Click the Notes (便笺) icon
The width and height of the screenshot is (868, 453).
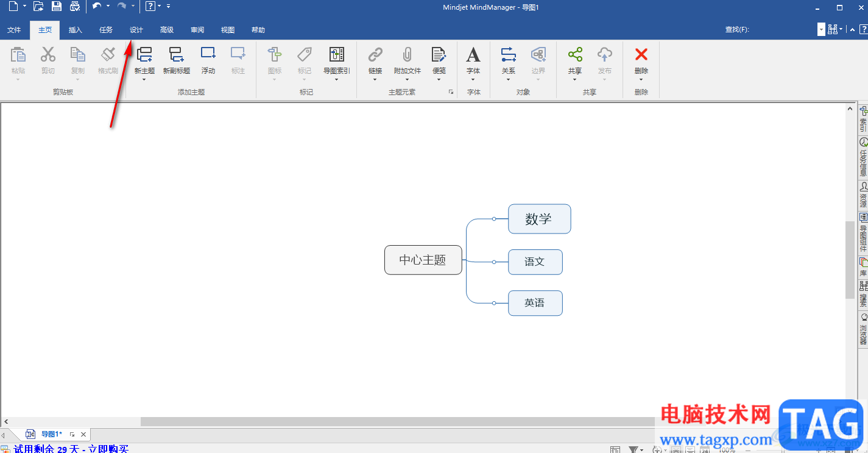439,55
